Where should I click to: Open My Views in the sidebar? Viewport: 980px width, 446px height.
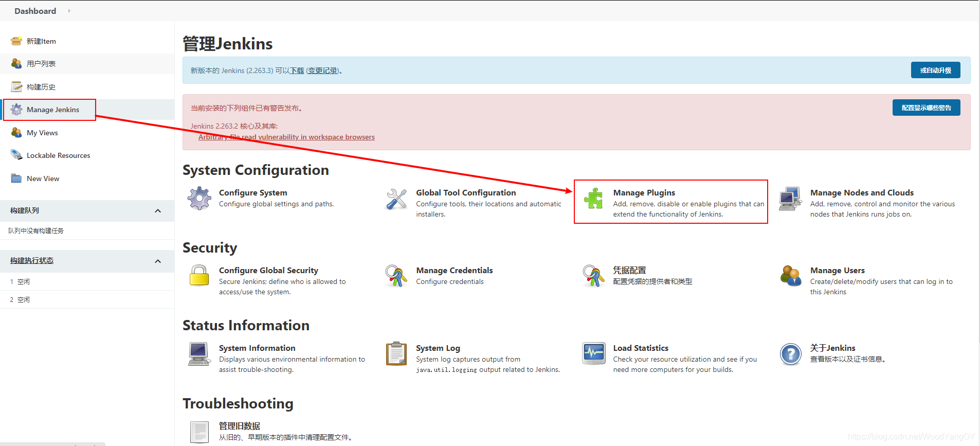(x=42, y=133)
